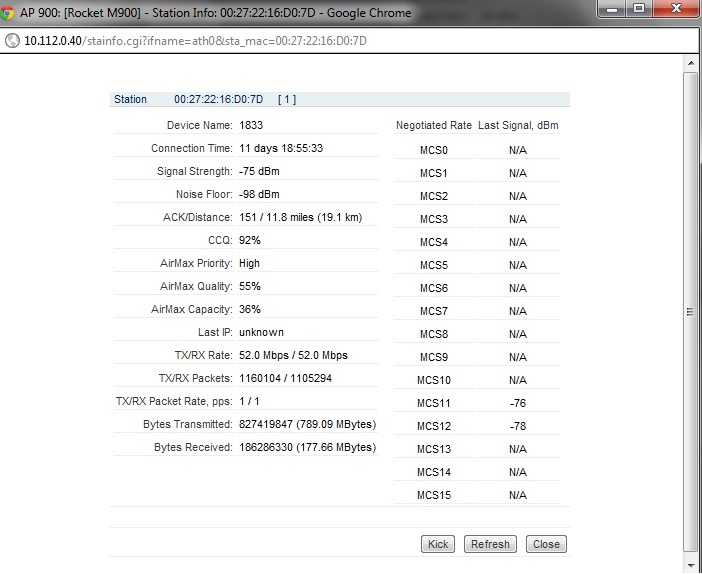
Task: Click the MCS14 rate row
Action: (x=477, y=472)
